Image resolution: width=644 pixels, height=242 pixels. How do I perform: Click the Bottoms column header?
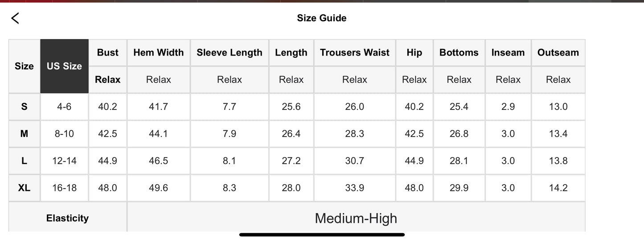(459, 52)
